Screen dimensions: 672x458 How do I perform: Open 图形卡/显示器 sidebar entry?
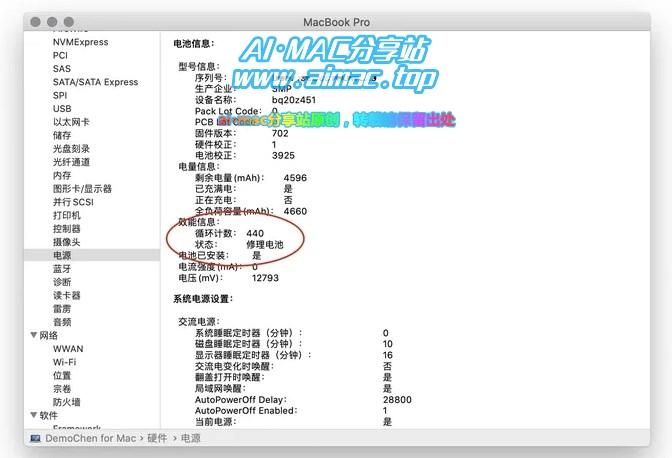[82, 189]
